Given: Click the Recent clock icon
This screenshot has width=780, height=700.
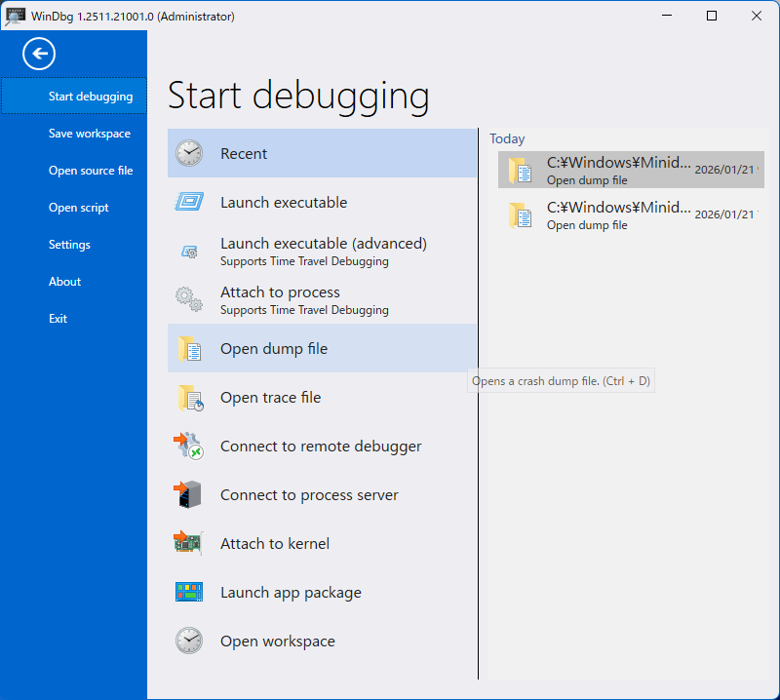Looking at the screenshot, I should point(189,154).
